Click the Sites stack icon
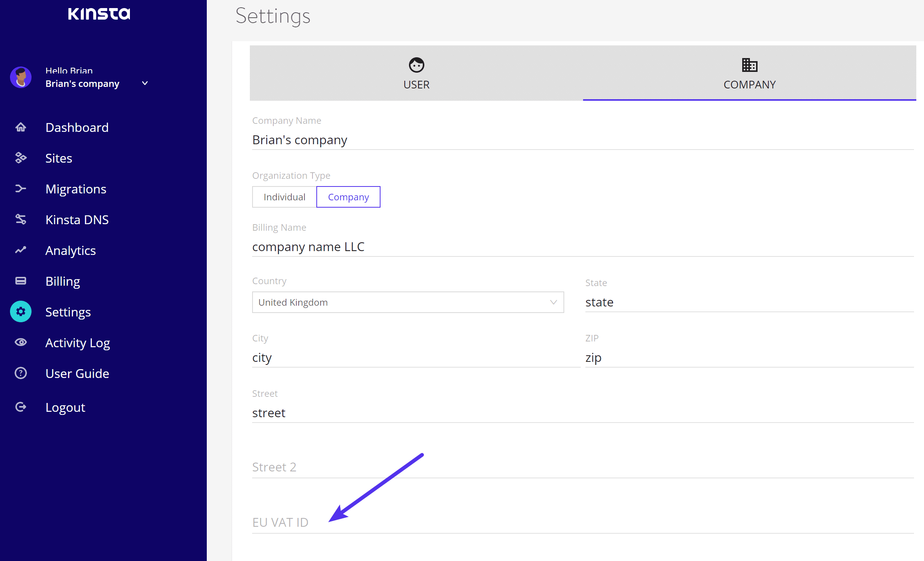This screenshot has width=924, height=561. [x=21, y=158]
